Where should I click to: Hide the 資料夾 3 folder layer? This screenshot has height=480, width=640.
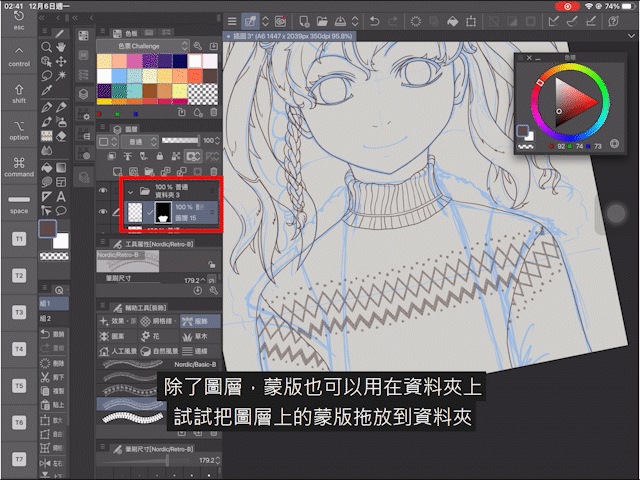[103, 191]
